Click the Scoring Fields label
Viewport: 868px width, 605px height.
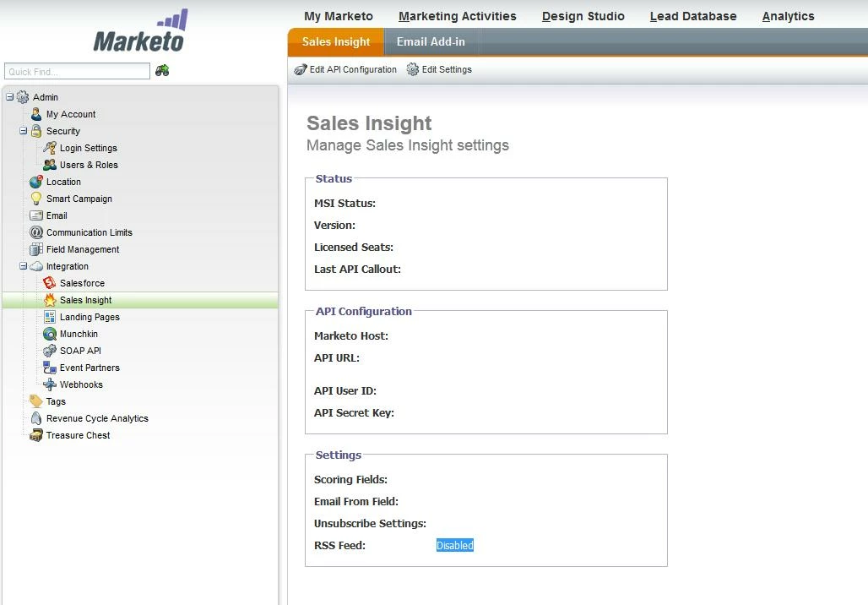click(x=351, y=479)
